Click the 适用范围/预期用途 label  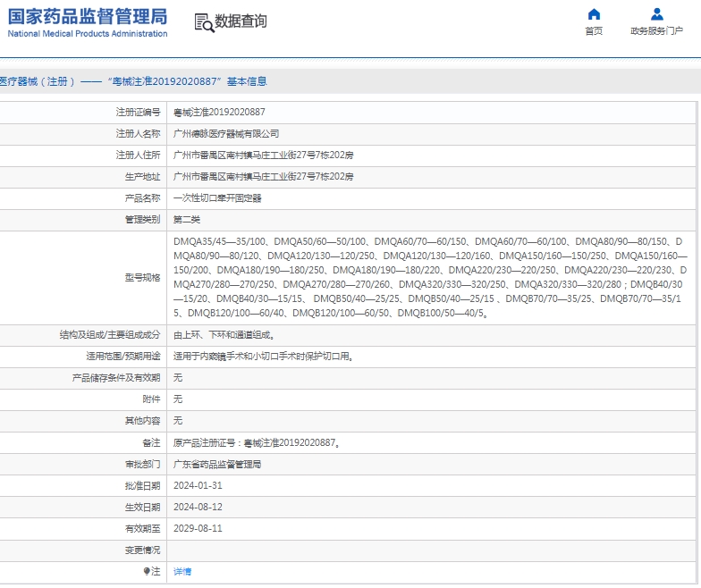point(123,356)
